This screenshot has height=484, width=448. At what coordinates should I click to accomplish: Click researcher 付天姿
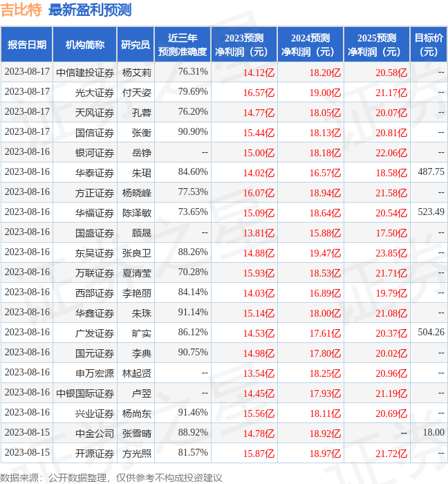137,93
